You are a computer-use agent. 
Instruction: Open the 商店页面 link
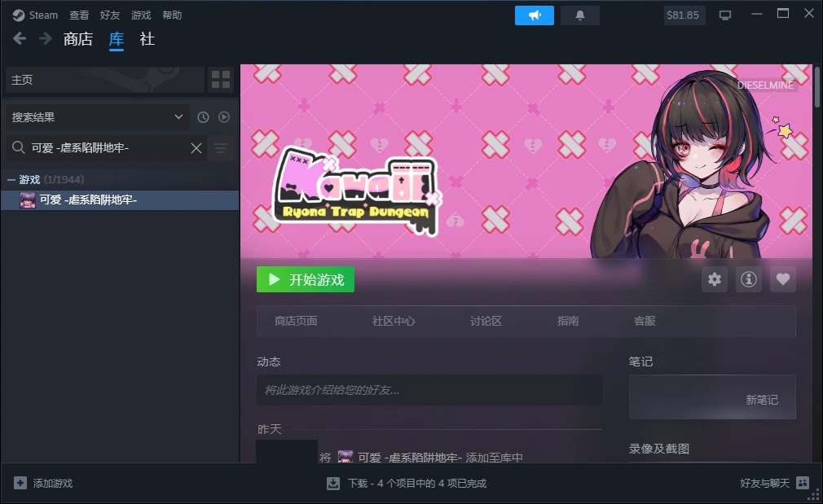point(296,321)
